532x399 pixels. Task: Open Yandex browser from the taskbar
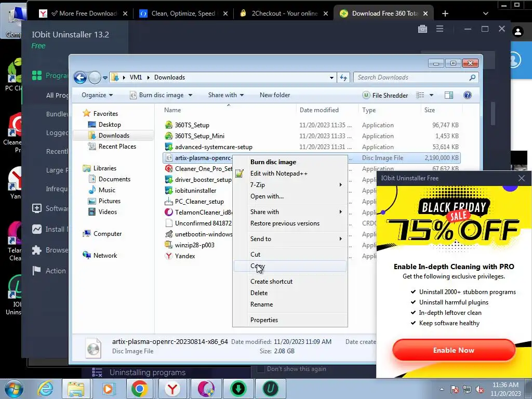[x=172, y=389]
